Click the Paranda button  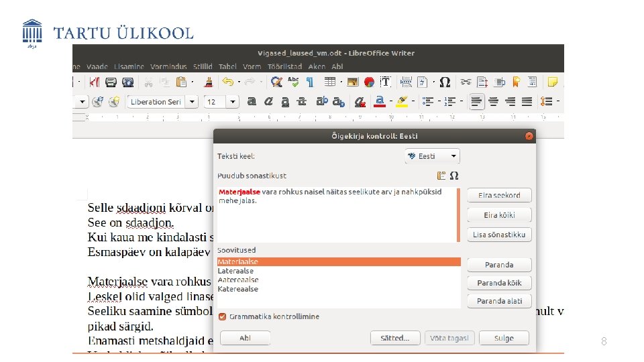pyautogui.click(x=499, y=265)
